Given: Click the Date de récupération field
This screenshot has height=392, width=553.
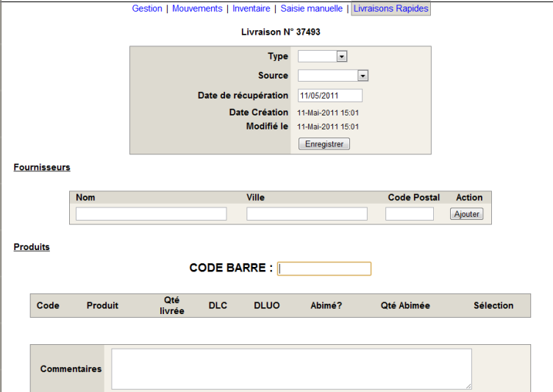Looking at the screenshot, I should coord(329,96).
